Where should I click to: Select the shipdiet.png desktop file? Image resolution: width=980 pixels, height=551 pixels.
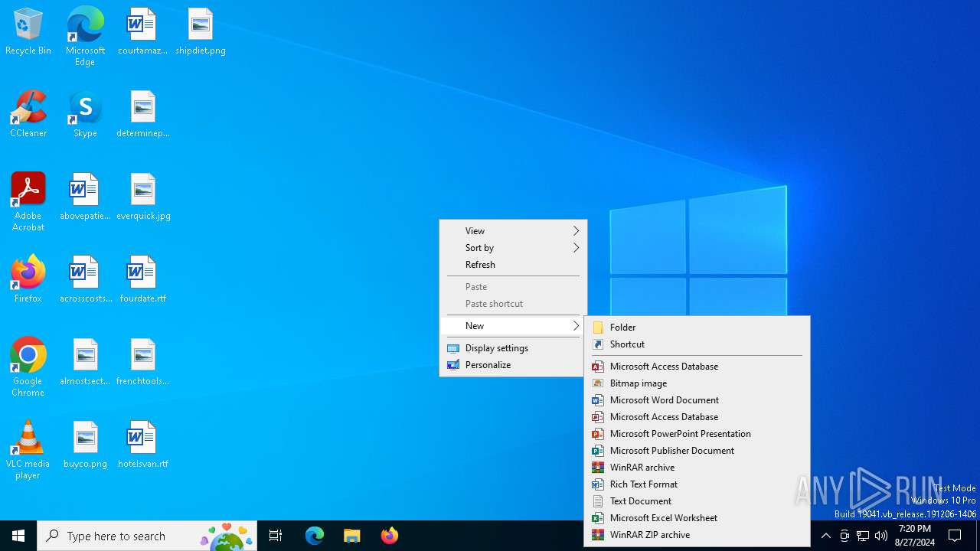201,32
